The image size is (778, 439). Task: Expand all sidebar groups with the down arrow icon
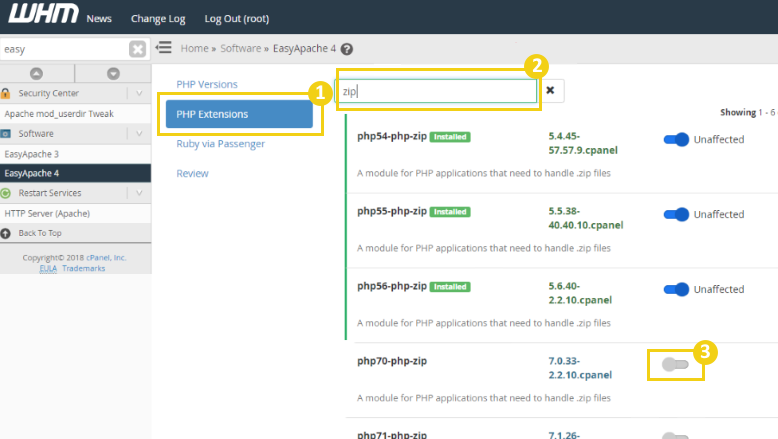coord(113,73)
